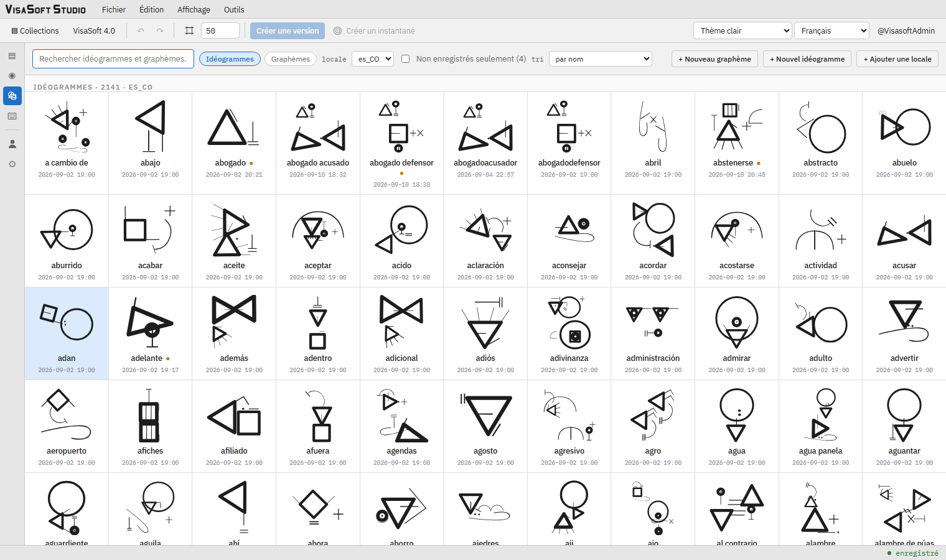Click the VisaSoft 4.0 project name

pos(94,30)
